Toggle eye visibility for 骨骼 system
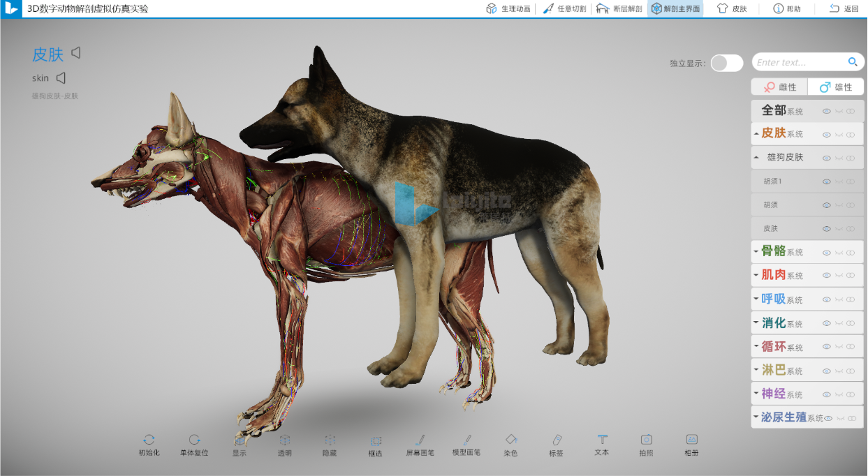This screenshot has width=868, height=476. 827,253
